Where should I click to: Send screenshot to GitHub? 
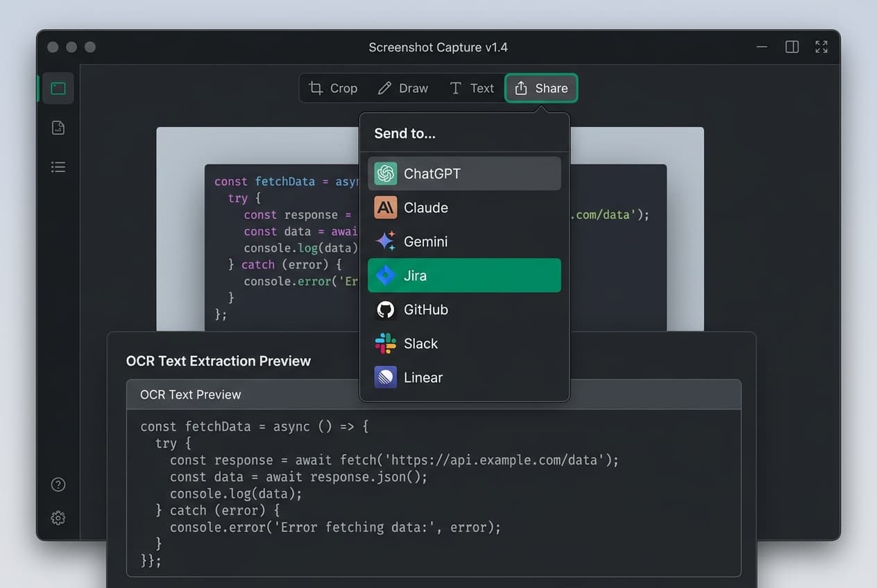[x=464, y=309]
